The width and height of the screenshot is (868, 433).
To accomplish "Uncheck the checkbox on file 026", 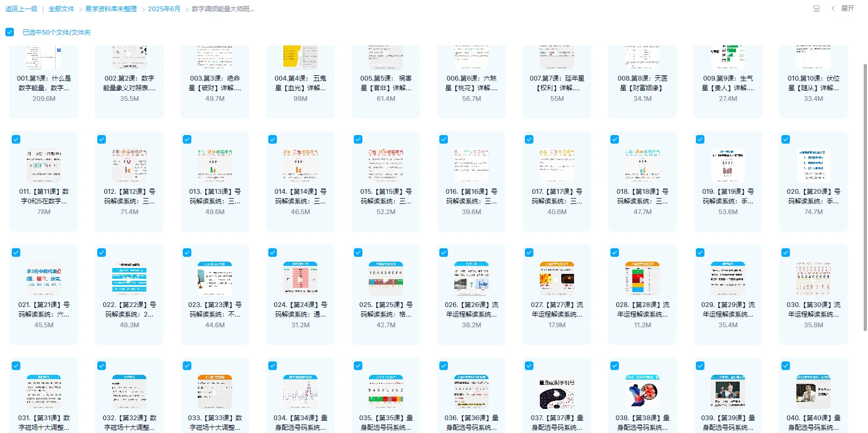I will click(444, 253).
